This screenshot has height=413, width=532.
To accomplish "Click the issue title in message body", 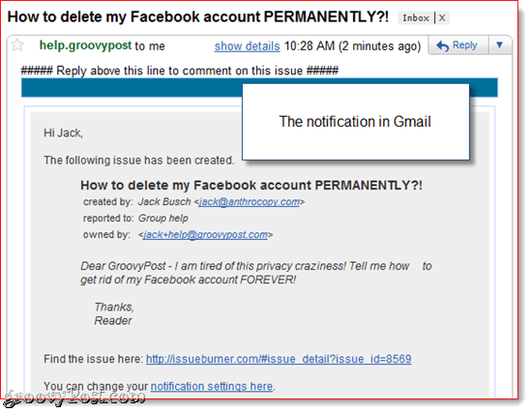I will click(251, 186).
